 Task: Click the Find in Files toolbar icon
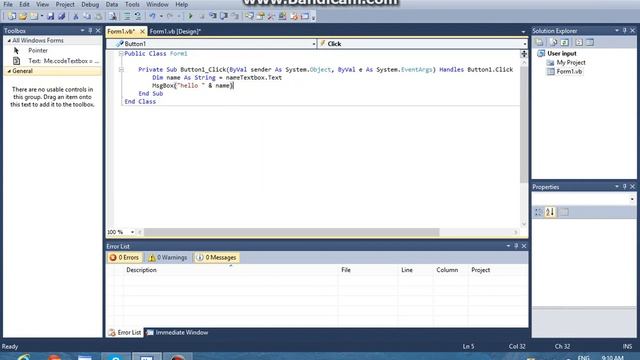[x=113, y=16]
